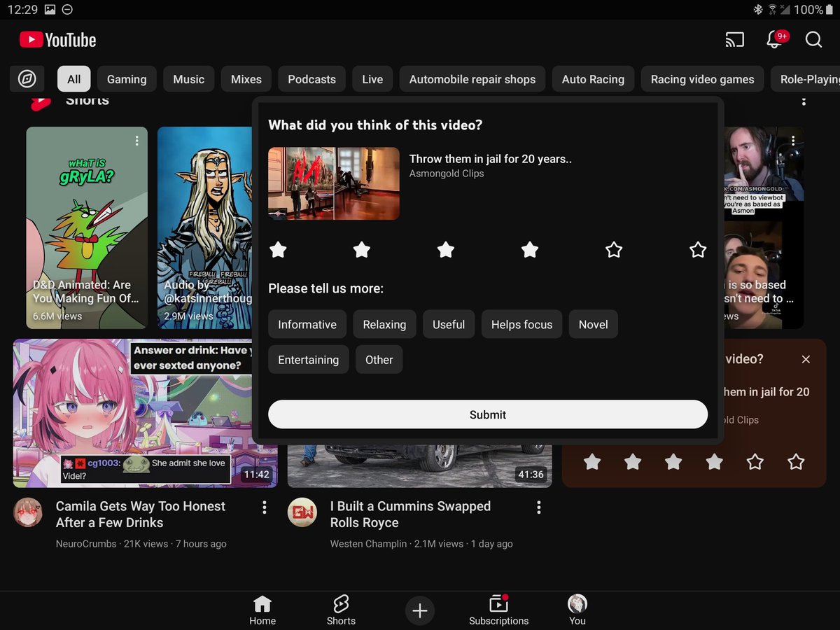
Task: Submit the video feedback survey
Action: pyautogui.click(x=488, y=414)
